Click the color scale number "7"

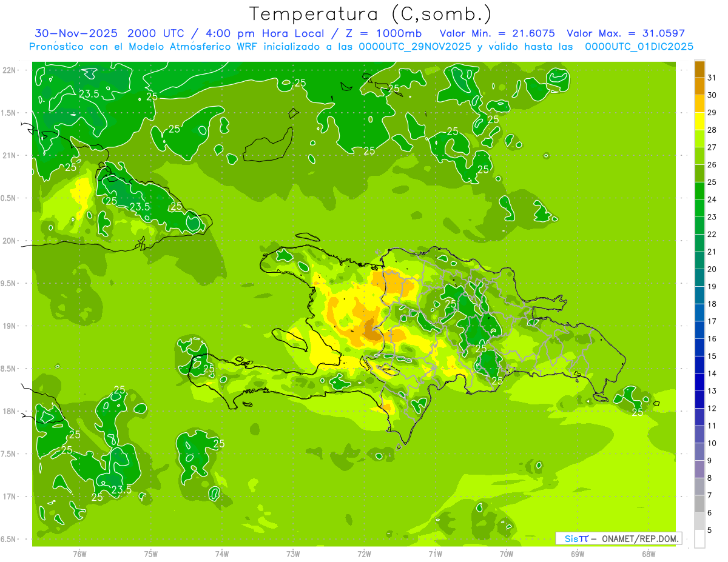point(710,496)
